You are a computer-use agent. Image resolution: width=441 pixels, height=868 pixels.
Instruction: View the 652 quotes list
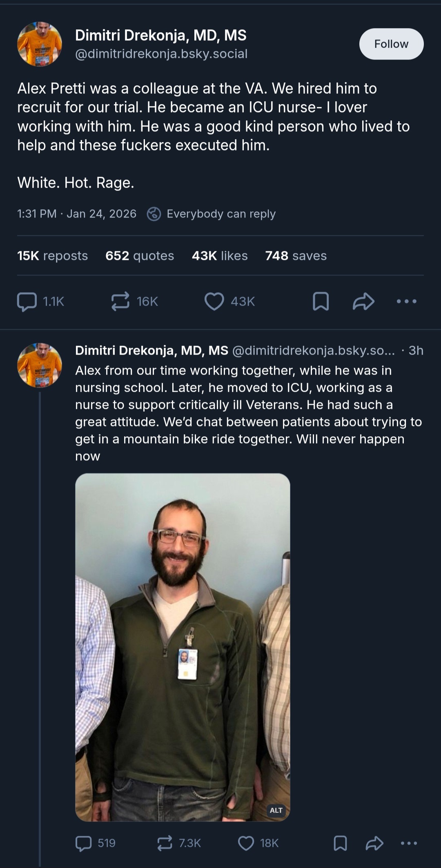(139, 256)
